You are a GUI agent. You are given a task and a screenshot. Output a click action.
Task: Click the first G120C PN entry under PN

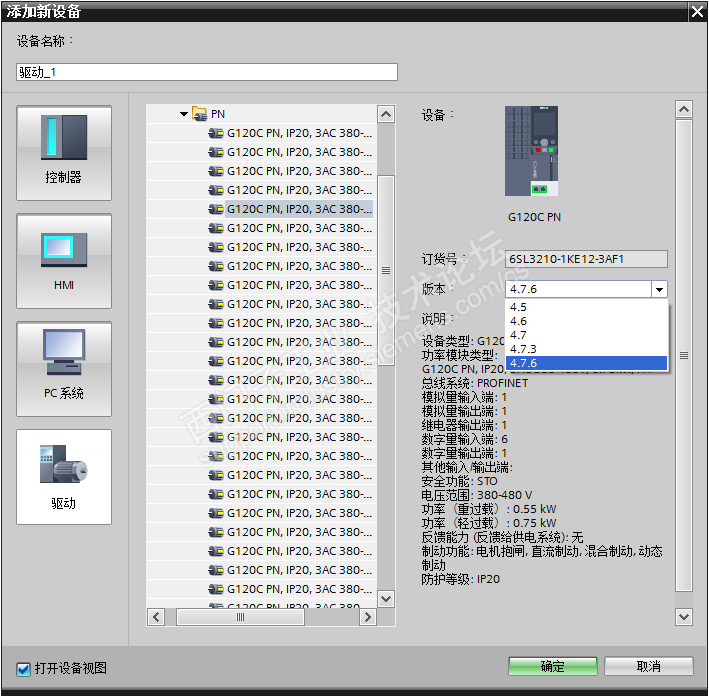(x=299, y=133)
